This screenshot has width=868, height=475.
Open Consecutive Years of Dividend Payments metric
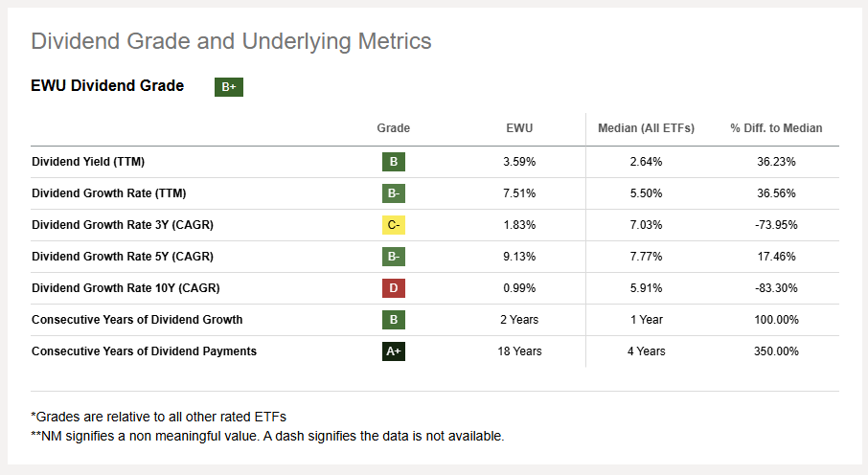tap(144, 351)
